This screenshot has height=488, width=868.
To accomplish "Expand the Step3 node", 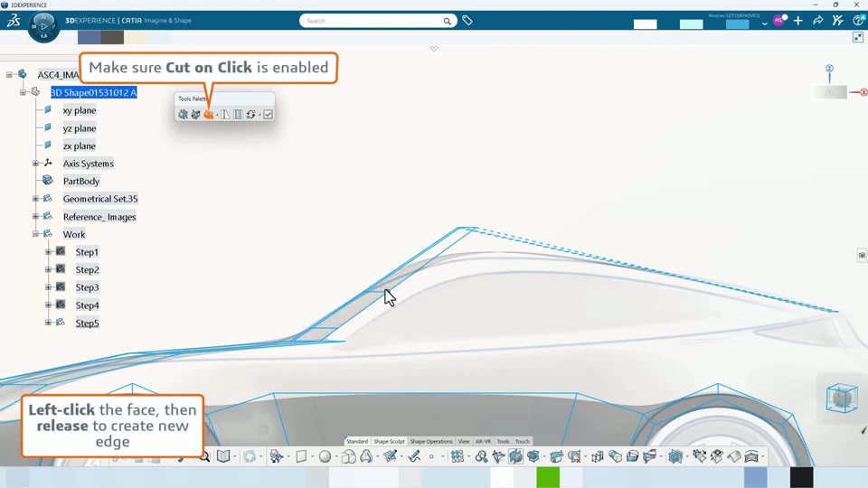I will pos(48,287).
